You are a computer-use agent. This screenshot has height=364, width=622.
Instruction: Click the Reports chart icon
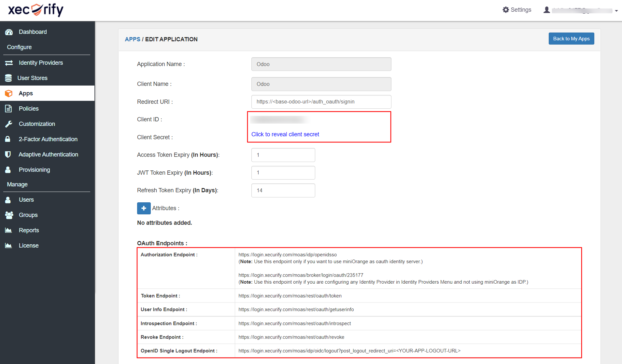pos(8,230)
